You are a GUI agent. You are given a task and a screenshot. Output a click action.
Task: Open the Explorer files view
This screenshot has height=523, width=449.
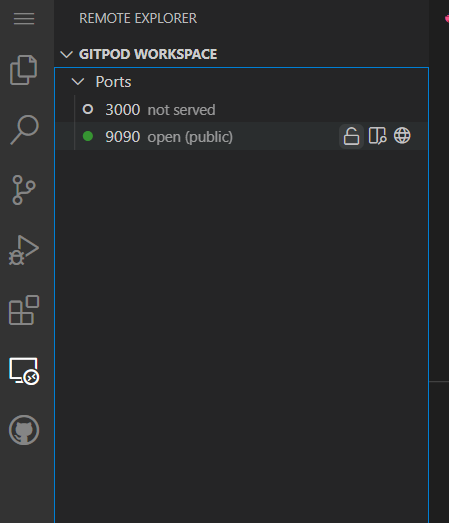(24, 70)
